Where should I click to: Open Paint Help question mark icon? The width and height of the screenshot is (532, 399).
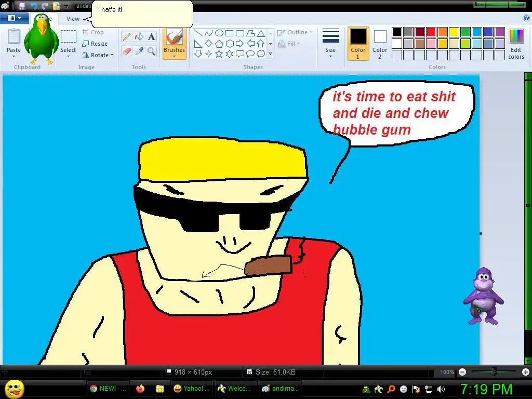tap(526, 18)
